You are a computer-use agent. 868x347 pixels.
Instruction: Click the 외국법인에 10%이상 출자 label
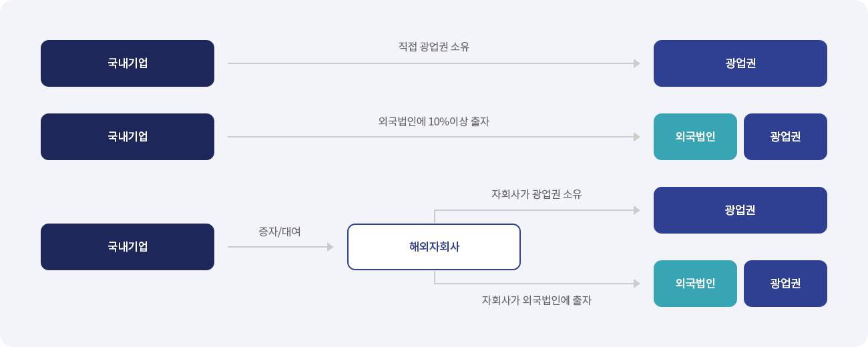tap(434, 121)
